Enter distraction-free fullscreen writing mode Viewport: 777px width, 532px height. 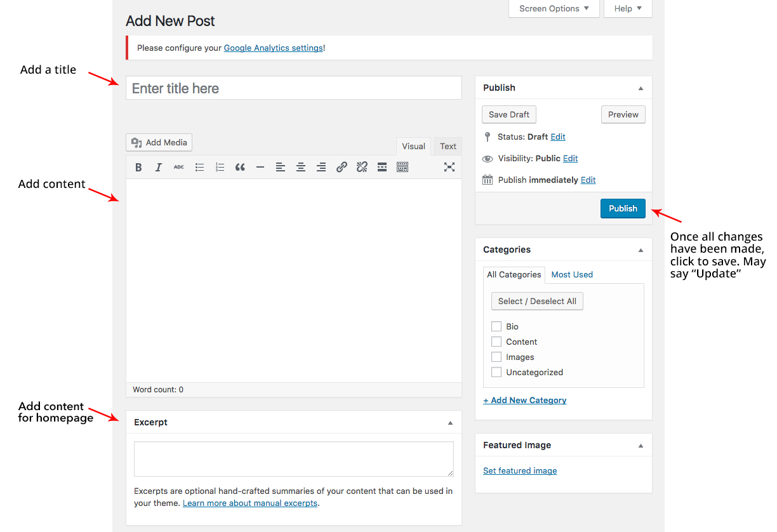[449, 167]
